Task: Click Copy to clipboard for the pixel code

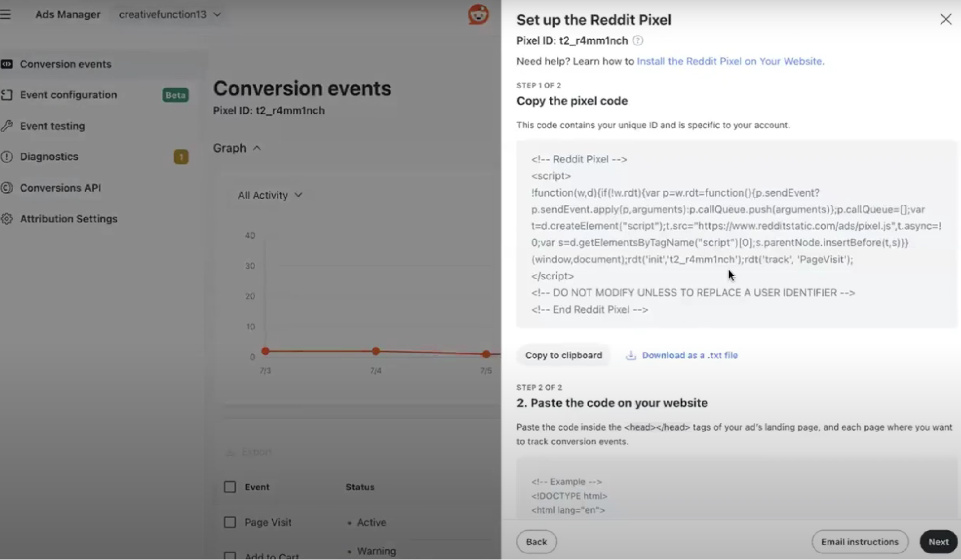Action: (x=563, y=355)
